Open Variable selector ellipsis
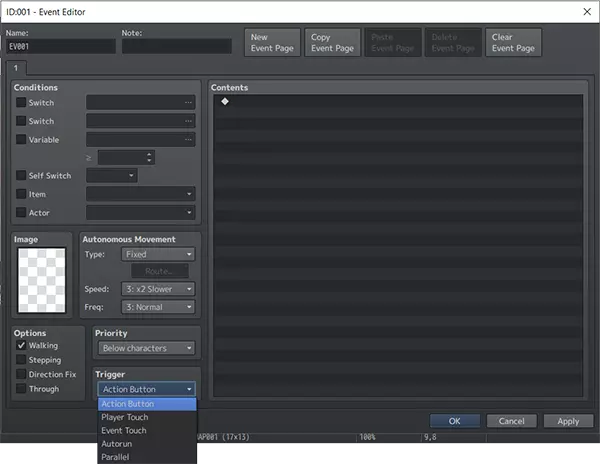600x464 pixels. (188, 140)
